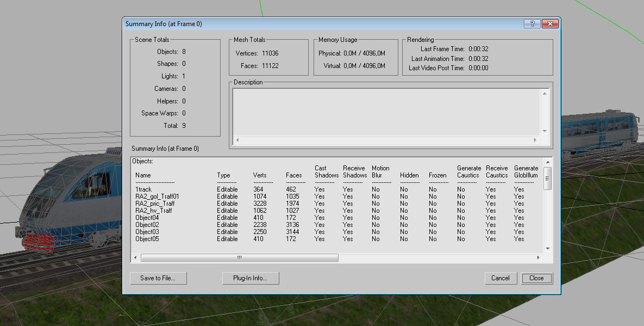Click the objects list scroll left arrow
The image size is (644, 326).
pos(136,258)
